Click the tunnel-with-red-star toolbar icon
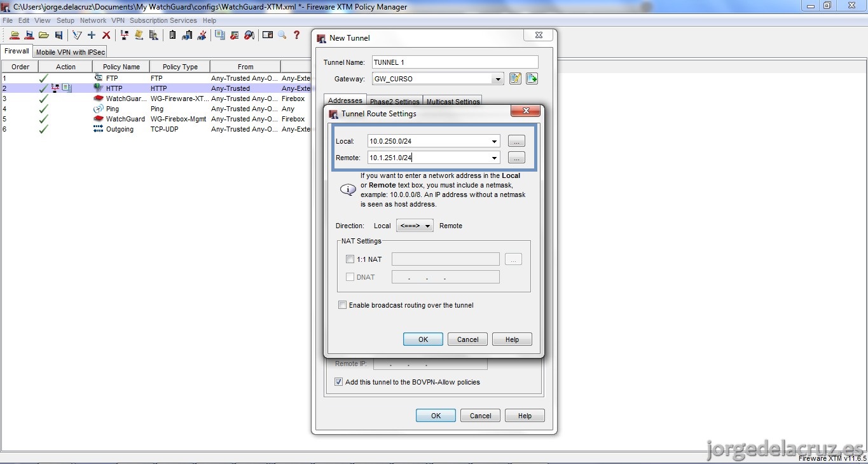The height and width of the screenshot is (464, 868). click(x=202, y=36)
